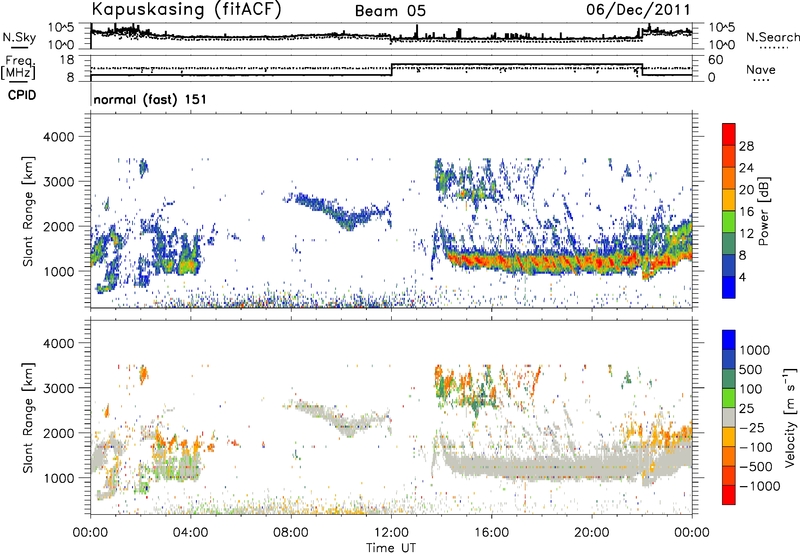Image resolution: width=800 pixels, height=554 pixels.
Task: Click the 'Slant Range [km]' label of the power panel
Action: [x=28, y=211]
